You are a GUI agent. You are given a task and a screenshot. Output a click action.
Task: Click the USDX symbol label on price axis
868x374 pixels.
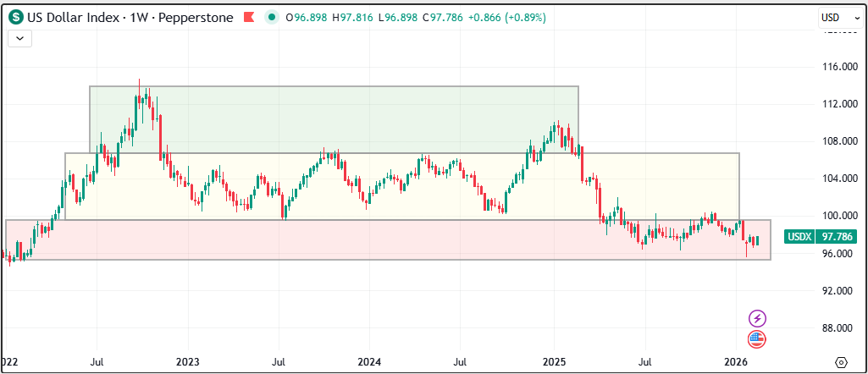point(799,238)
